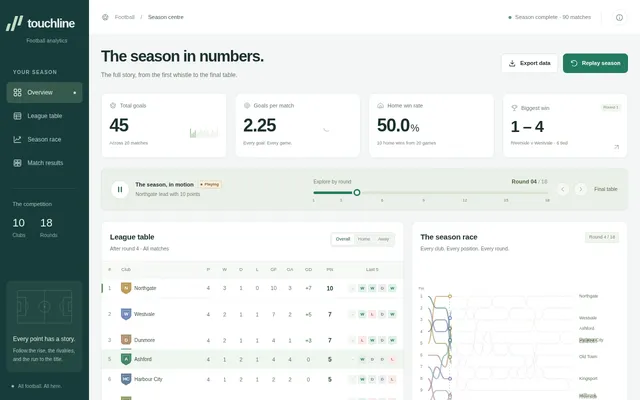This screenshot has width=640, height=400.
Task: Open the Overview sidebar page
Action: click(44, 92)
